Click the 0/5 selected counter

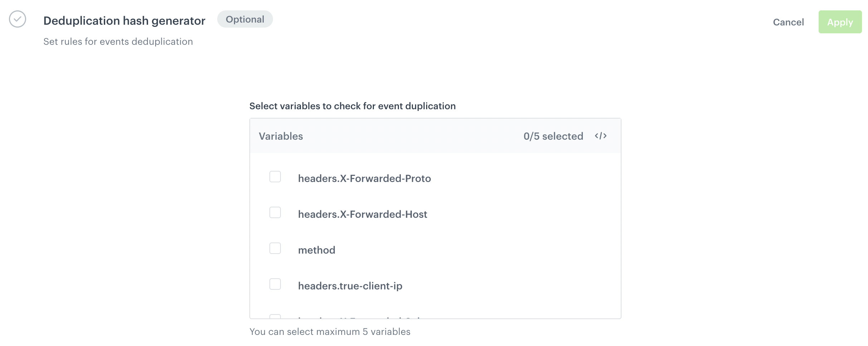click(x=554, y=136)
